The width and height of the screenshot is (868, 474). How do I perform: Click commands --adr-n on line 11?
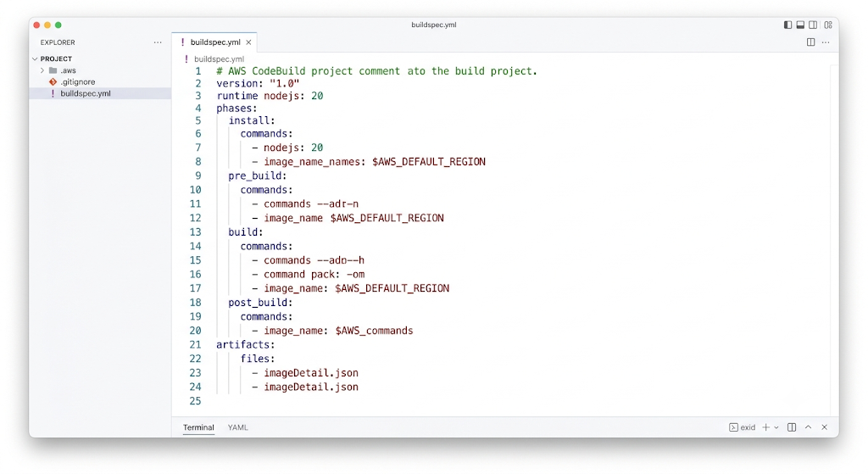[310, 204]
